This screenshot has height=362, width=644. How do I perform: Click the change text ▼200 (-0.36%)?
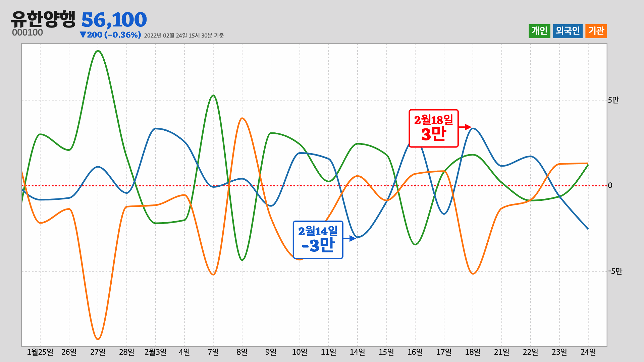110,35
